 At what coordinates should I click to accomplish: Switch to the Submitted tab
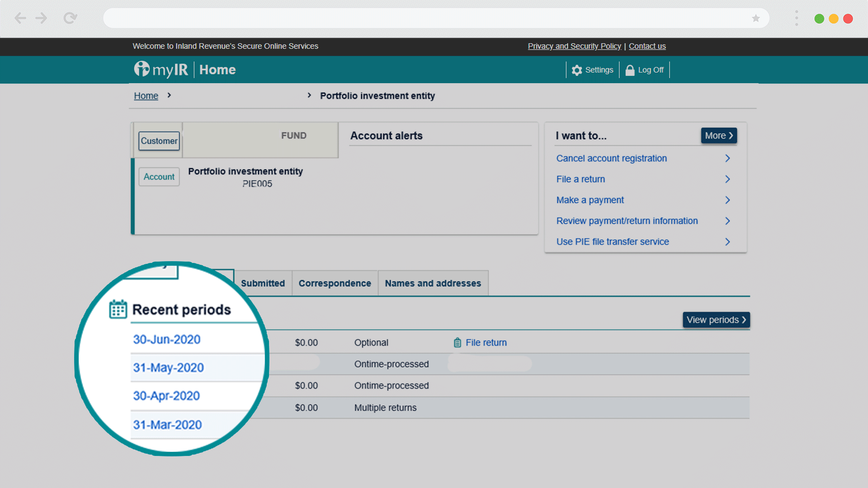click(x=263, y=283)
